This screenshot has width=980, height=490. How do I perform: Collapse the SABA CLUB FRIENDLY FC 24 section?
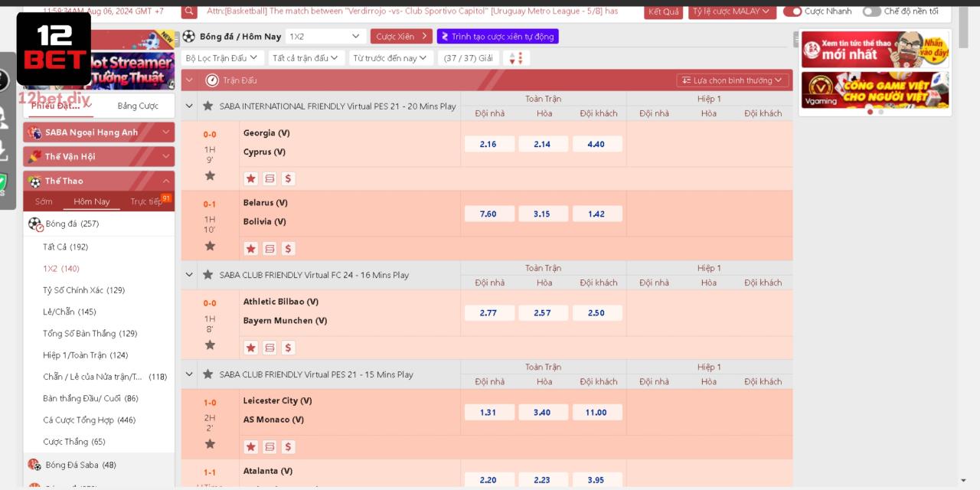tap(189, 275)
